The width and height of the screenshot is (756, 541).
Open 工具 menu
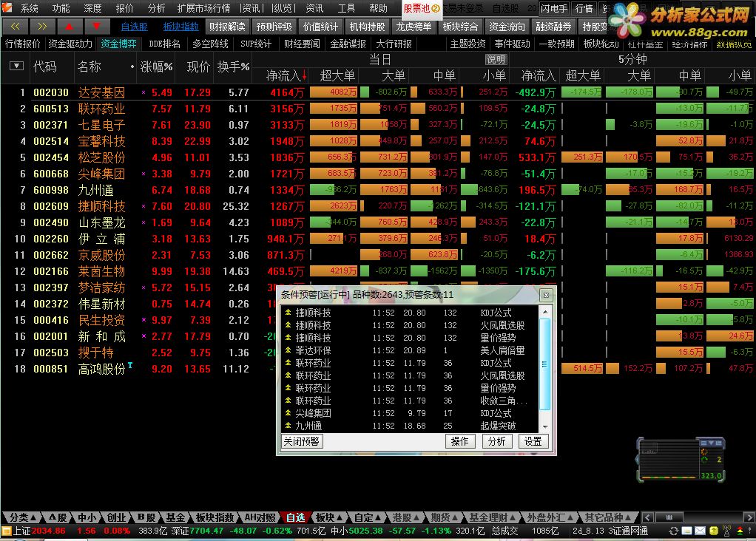tap(345, 8)
